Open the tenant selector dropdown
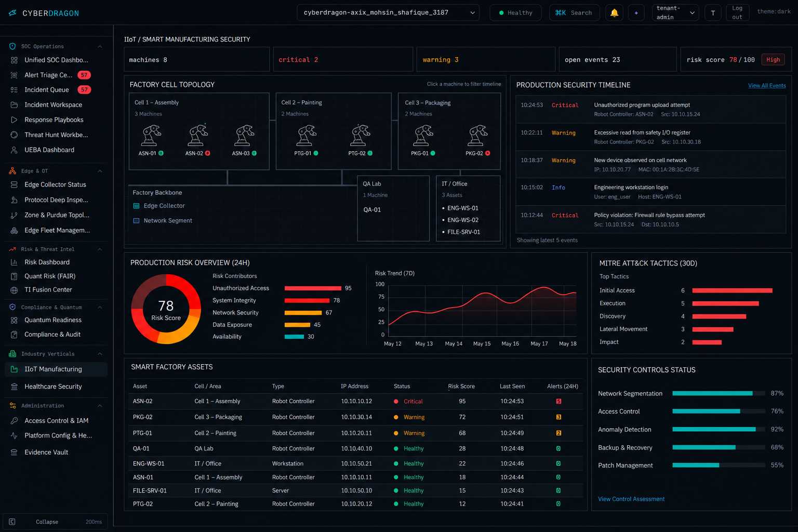798x532 pixels. pos(388,13)
